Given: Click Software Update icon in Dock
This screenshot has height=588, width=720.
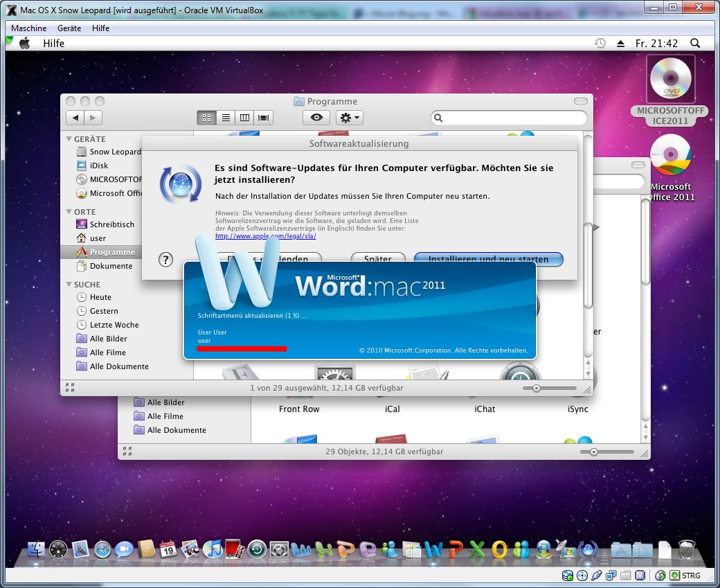Looking at the screenshot, I should [588, 549].
